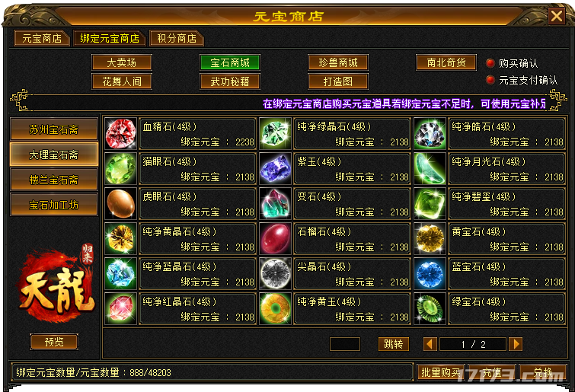This screenshot has width=575, height=392.
Task: Open the 批量购买 bulk purchase button
Action: [441, 372]
